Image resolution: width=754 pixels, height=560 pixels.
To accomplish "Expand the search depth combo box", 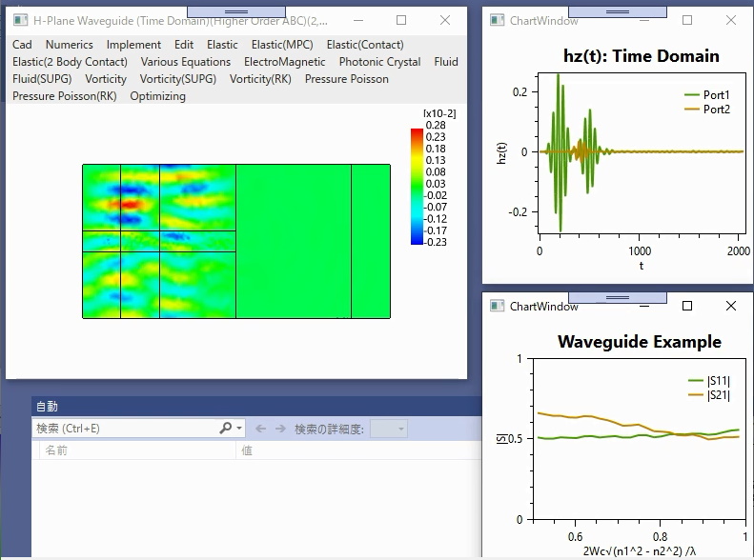I will 389,429.
